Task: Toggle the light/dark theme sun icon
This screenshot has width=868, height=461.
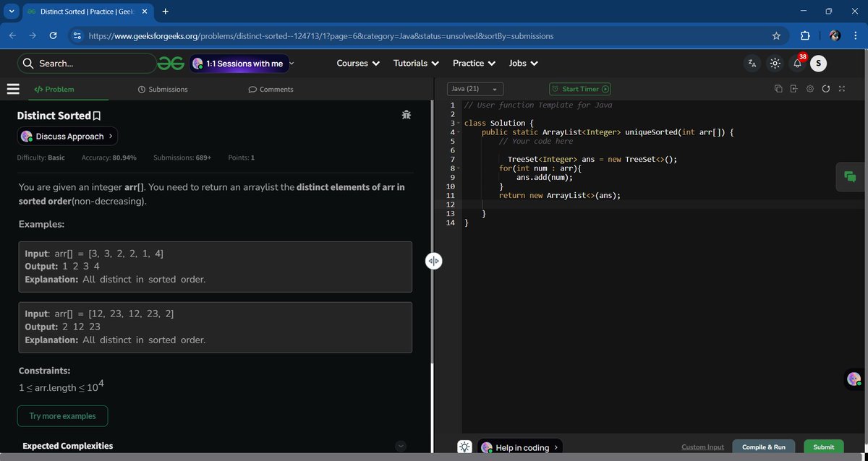Action: coord(775,64)
